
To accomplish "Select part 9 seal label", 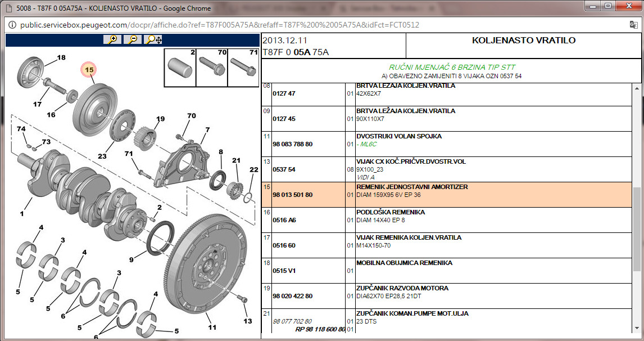I will (x=131, y=259).
